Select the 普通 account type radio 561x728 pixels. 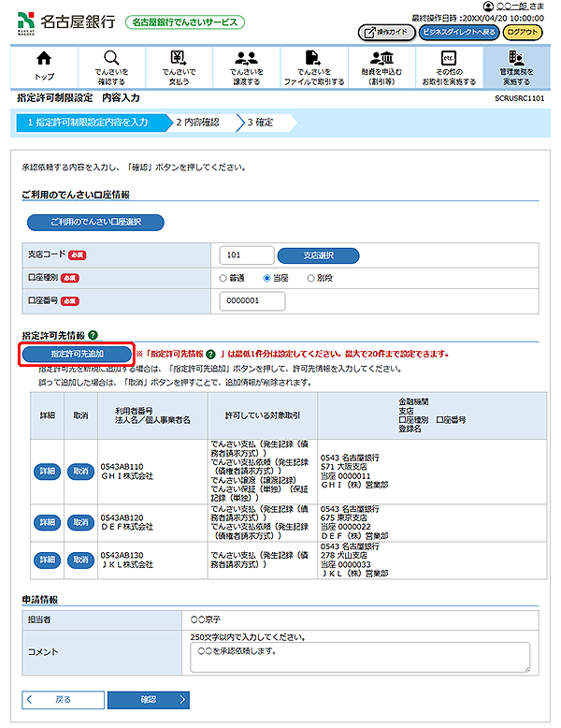tap(223, 278)
